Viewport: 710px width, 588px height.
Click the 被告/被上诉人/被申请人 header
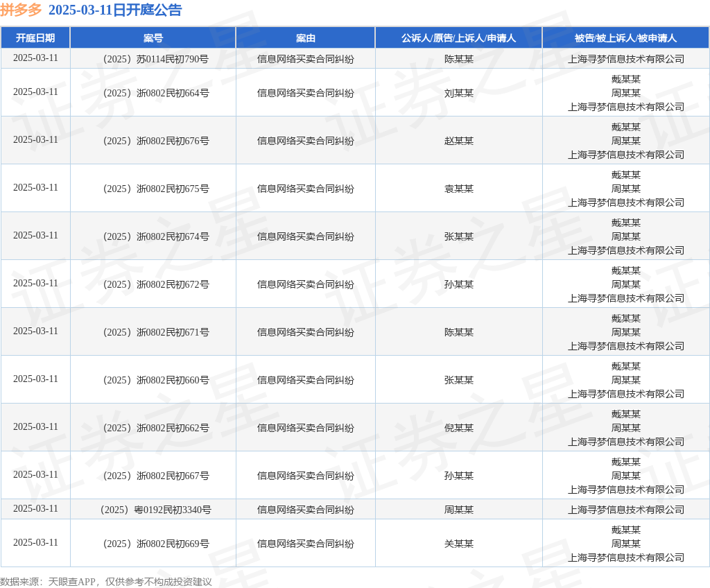pos(626,38)
